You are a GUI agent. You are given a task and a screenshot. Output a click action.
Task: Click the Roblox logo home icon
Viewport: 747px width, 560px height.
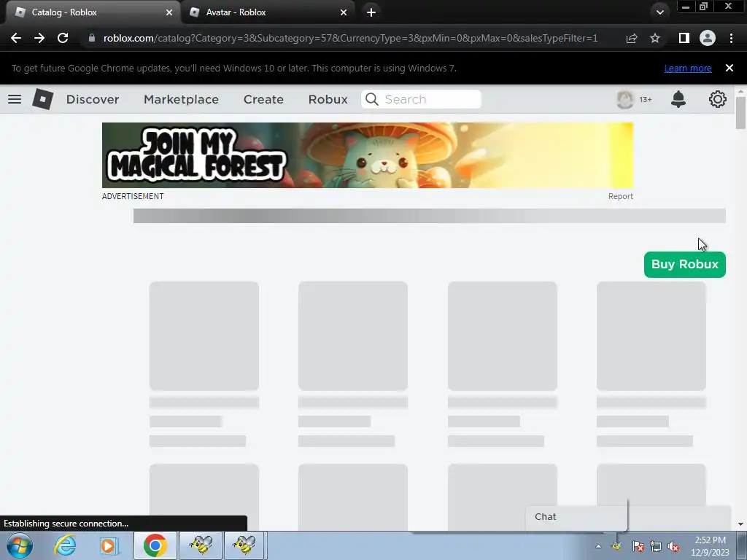(42, 99)
